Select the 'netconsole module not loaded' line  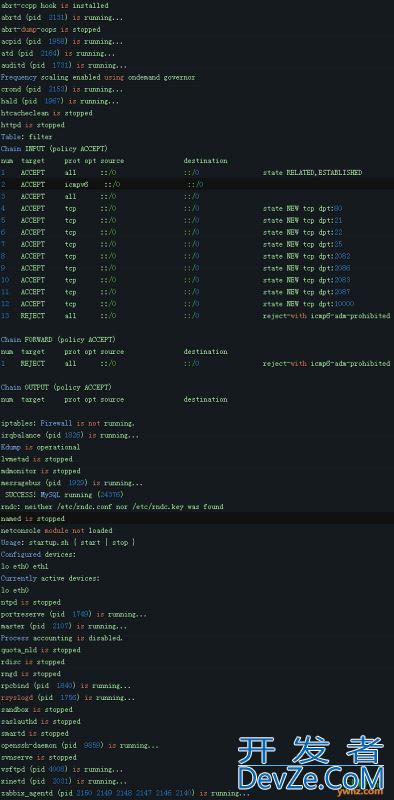click(57, 531)
